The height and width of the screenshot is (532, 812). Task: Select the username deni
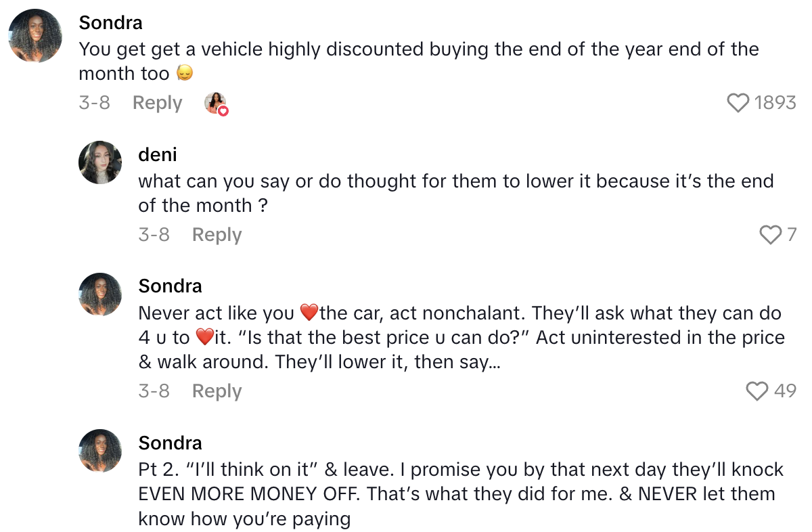(x=158, y=154)
